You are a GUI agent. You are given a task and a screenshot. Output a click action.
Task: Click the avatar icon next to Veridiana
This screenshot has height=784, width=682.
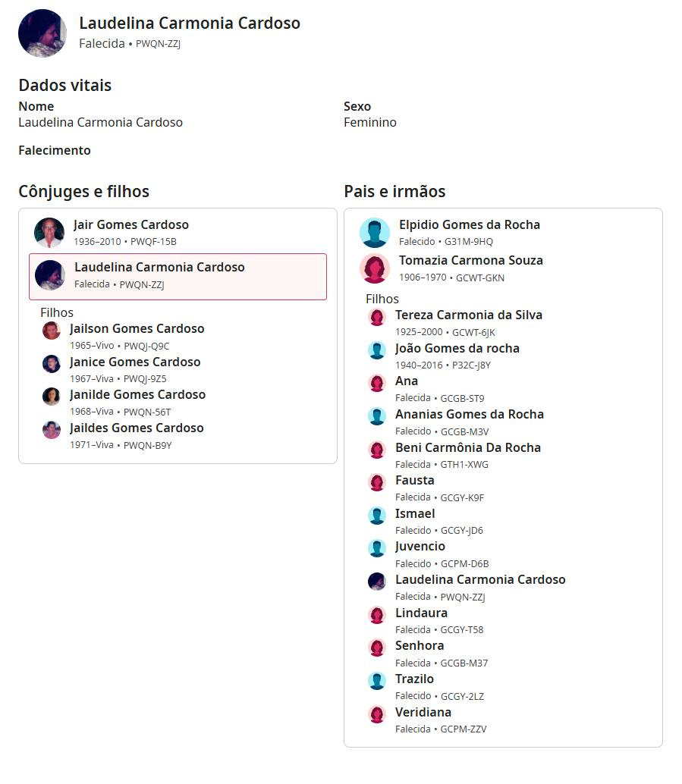(377, 714)
